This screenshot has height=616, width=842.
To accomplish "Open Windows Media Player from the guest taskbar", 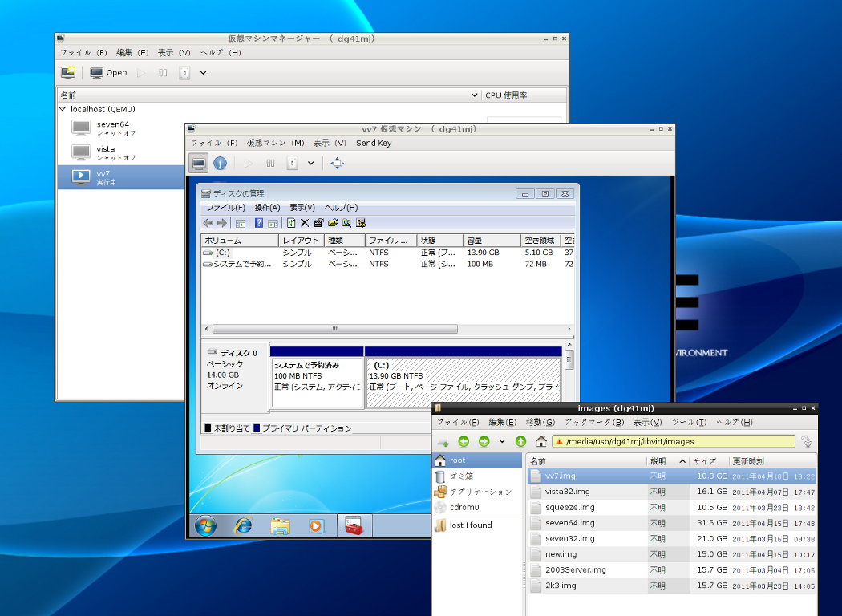I will coord(316,526).
